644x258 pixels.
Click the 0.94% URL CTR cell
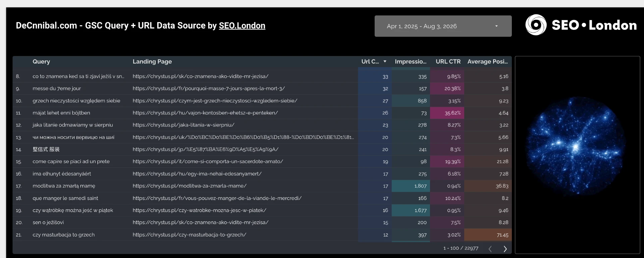[447, 186]
